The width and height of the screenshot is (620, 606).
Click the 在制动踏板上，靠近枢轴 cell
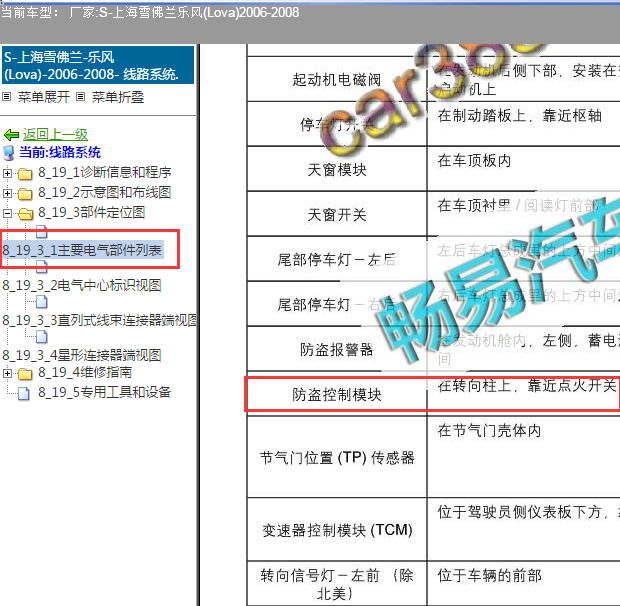click(524, 124)
